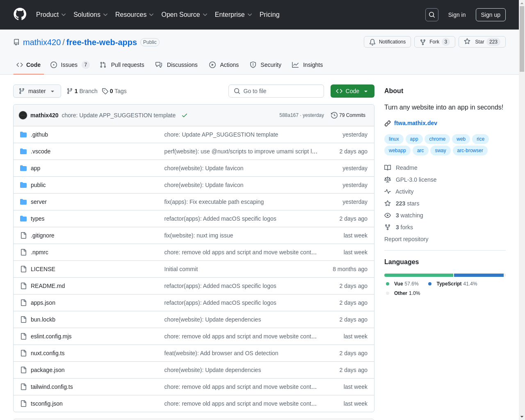Viewport: 525px width, 420px height.
Task: Open the bun.lockb file
Action: tap(43, 320)
